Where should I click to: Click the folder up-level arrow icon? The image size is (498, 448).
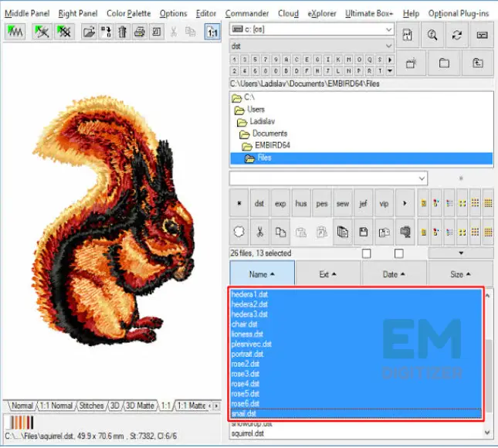click(x=478, y=63)
